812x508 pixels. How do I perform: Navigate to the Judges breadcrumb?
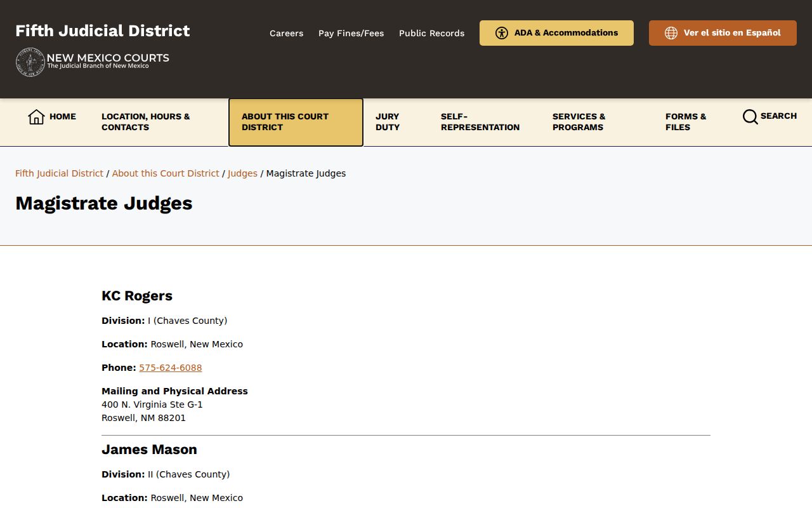coord(242,173)
